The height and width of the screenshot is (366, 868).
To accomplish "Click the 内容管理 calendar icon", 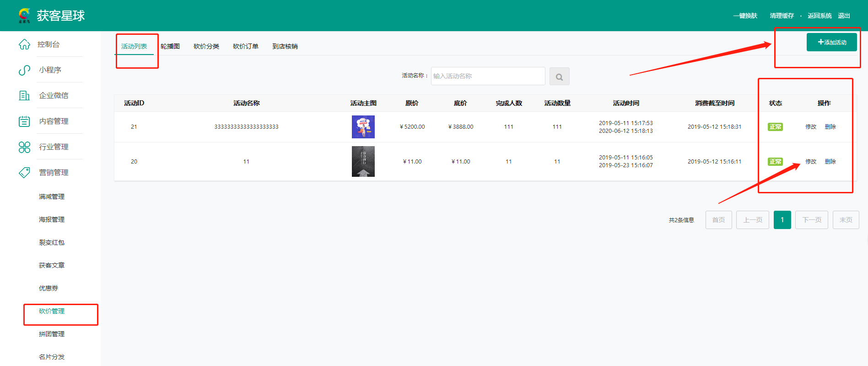I will (x=24, y=121).
